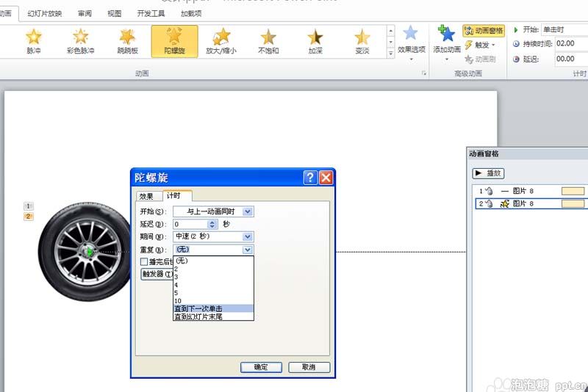Check the 播完后快退 checkbox
Image resolution: width=588 pixels, height=392 pixels.
click(x=144, y=261)
